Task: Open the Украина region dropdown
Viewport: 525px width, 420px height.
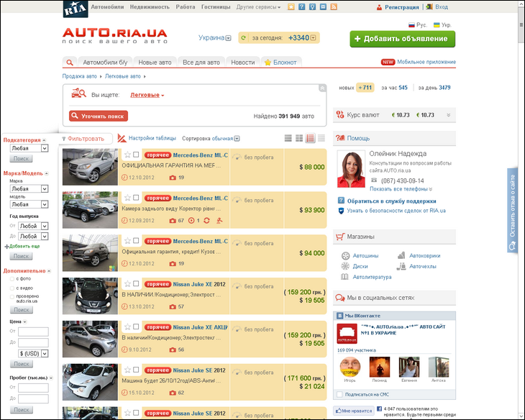Action: [x=214, y=38]
